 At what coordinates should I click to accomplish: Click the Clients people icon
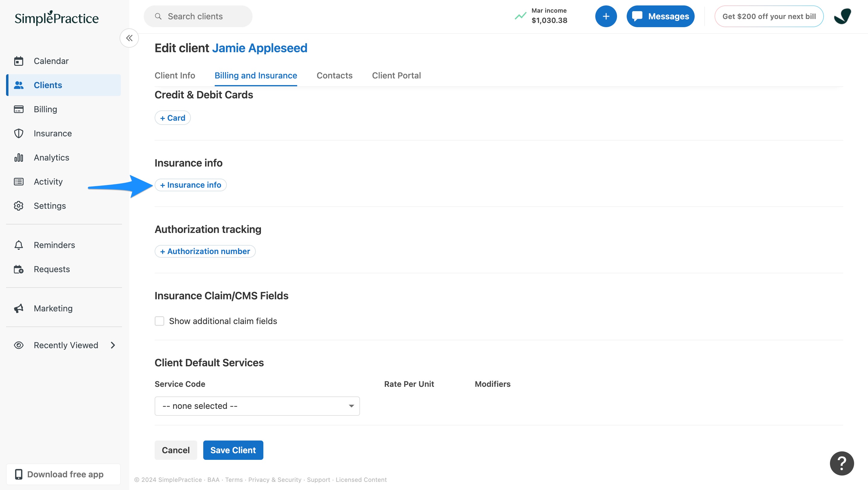18,85
